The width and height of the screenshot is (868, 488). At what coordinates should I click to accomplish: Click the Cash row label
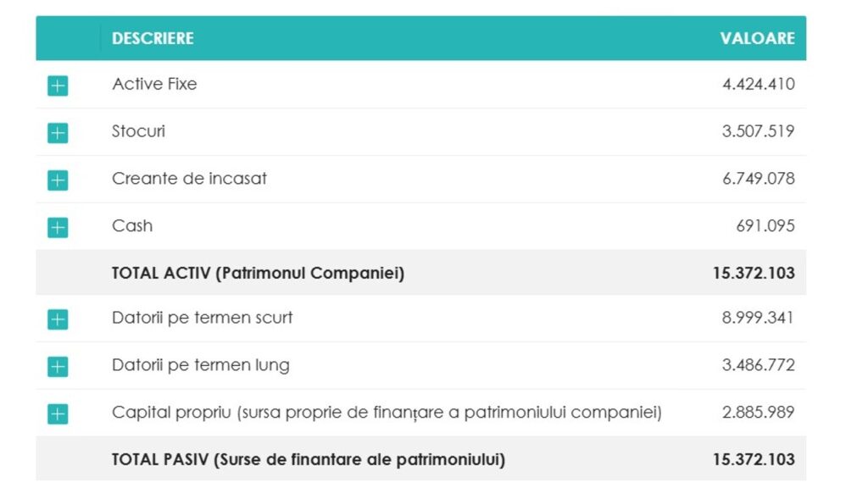[132, 225]
